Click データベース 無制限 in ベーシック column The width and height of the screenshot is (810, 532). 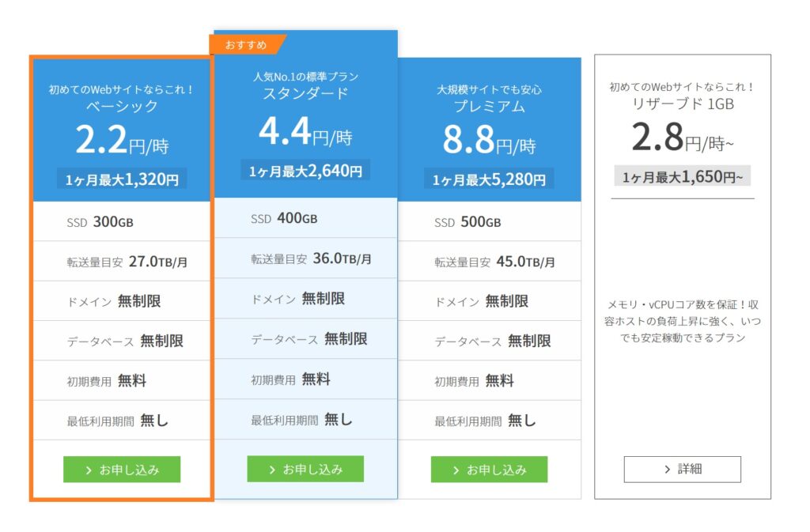pos(122,341)
